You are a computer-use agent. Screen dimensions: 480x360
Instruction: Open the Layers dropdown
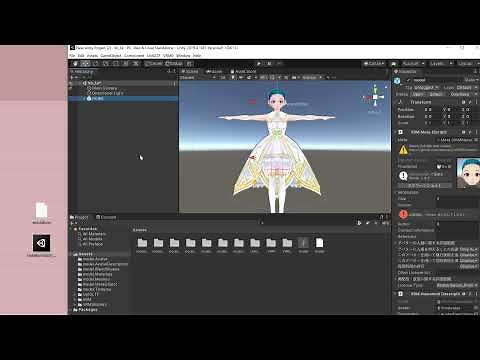click(440, 63)
